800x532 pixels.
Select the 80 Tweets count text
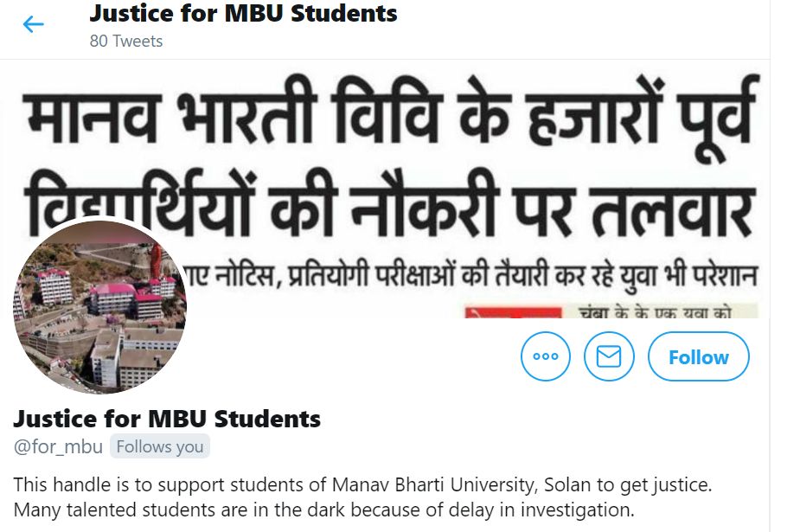point(126,41)
